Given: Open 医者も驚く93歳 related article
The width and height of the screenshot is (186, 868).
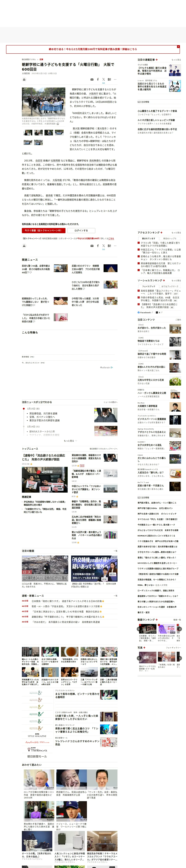Looking at the screenshot, I should 36,269.
